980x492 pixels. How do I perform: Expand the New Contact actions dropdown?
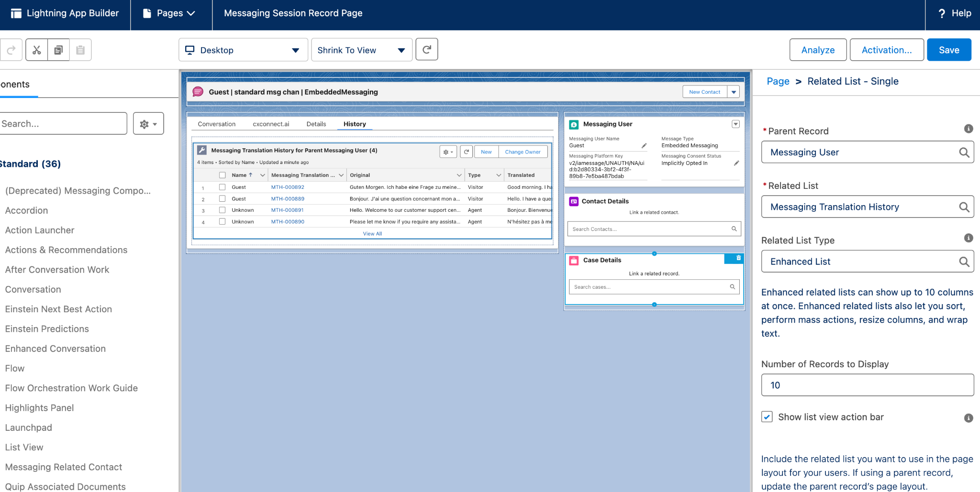pos(734,92)
